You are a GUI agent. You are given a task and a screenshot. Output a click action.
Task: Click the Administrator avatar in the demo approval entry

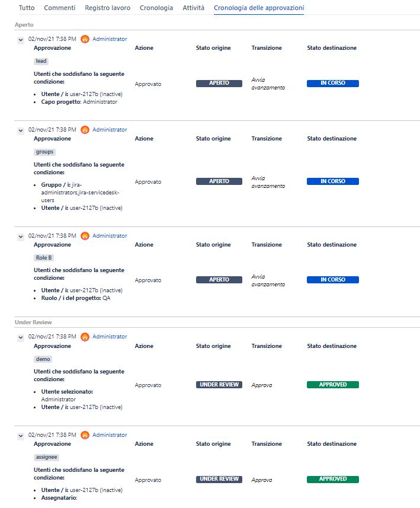85,337
